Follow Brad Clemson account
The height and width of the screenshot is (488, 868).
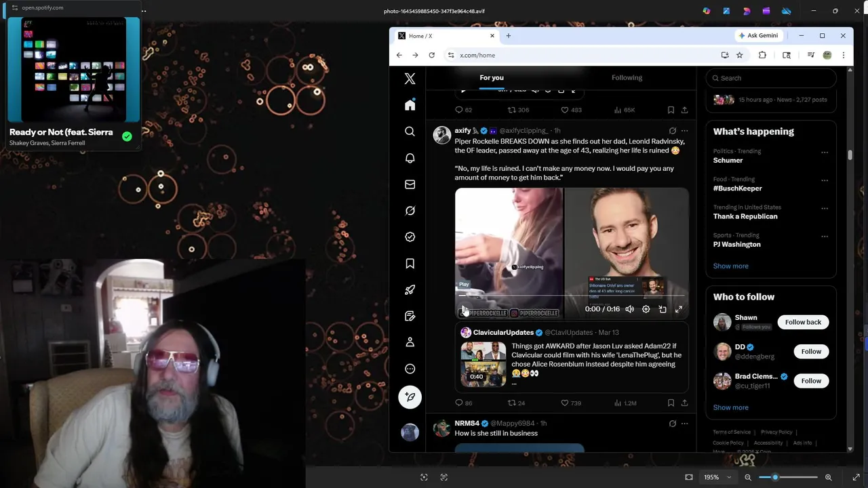[x=811, y=381]
